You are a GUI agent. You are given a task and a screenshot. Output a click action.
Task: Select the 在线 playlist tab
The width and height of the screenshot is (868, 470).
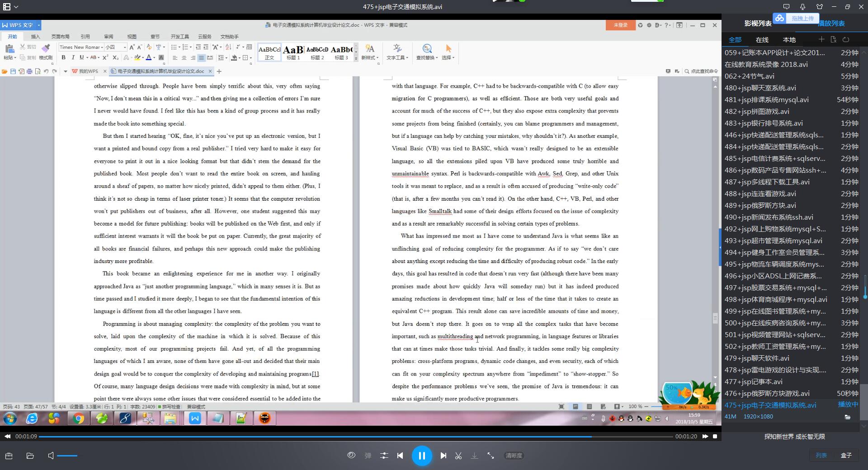click(762, 40)
